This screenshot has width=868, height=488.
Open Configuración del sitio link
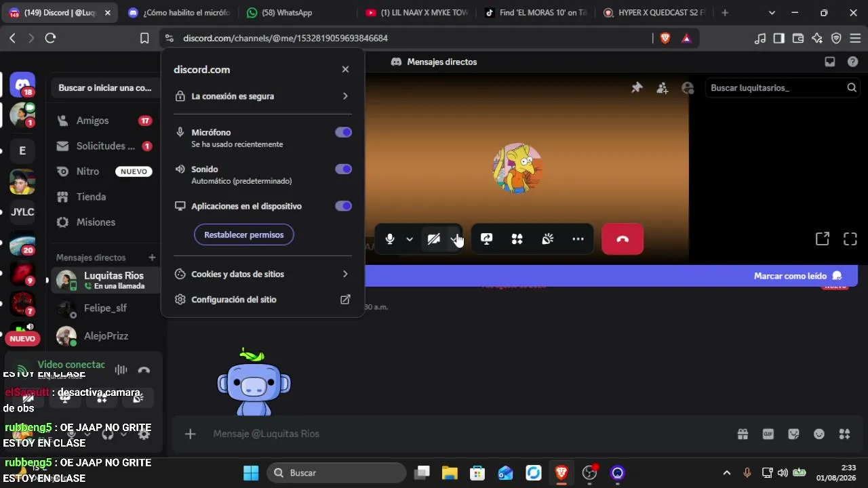(x=262, y=300)
